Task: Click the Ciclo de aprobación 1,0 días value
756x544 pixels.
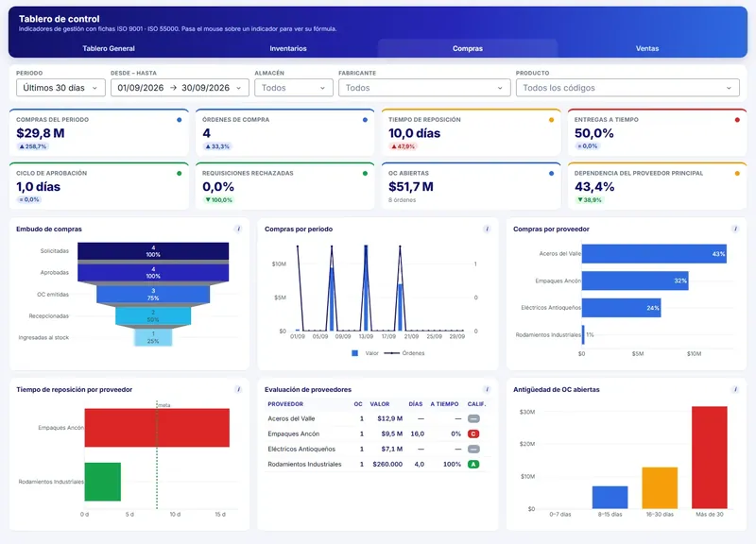Action: (x=38, y=186)
